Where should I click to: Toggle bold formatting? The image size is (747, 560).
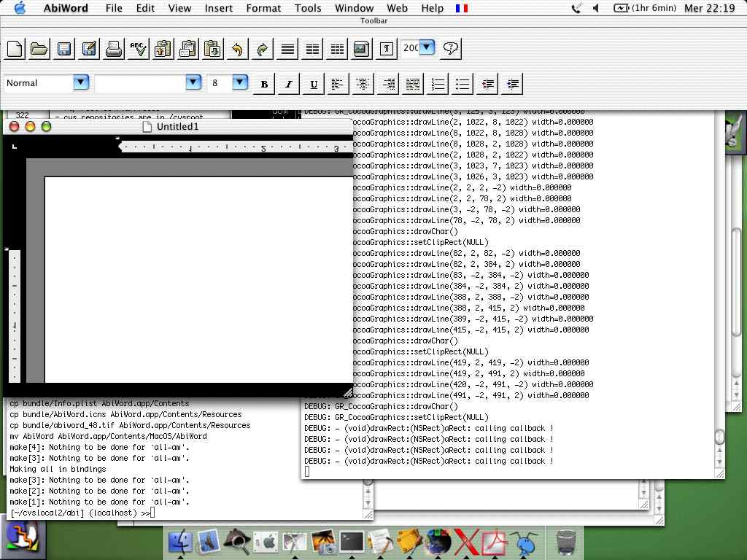pos(264,85)
